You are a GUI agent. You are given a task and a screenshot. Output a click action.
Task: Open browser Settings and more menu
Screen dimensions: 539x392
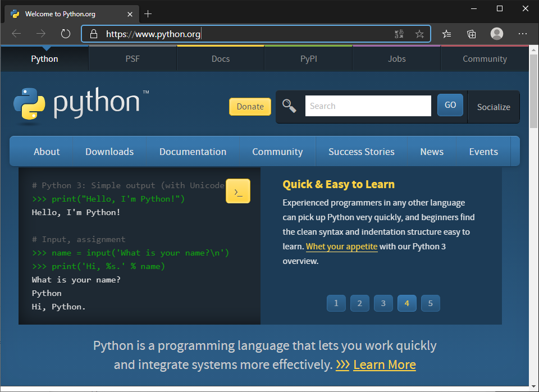tap(523, 34)
